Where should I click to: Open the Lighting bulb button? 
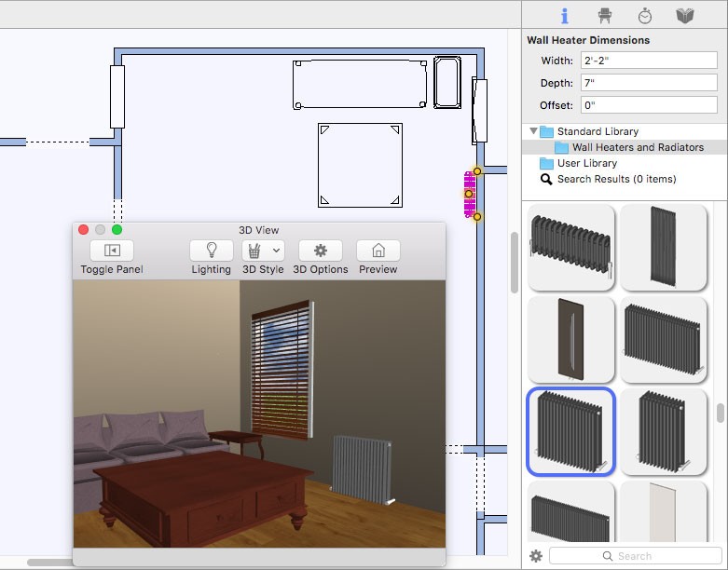pos(212,251)
